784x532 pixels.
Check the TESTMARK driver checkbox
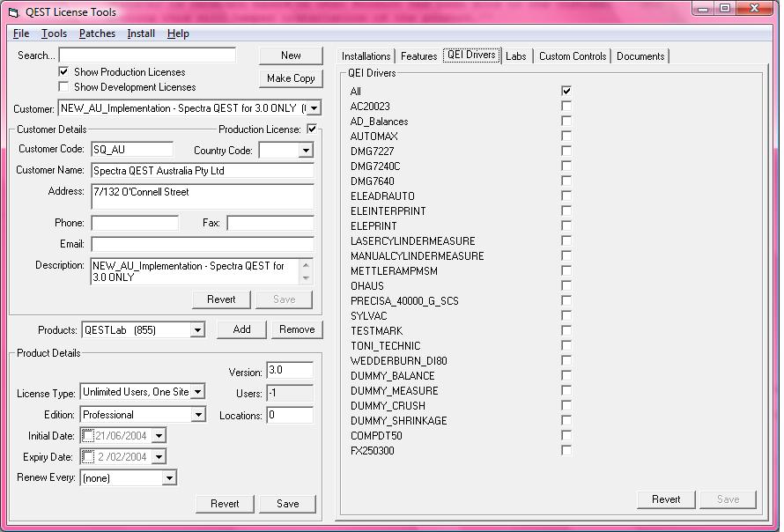point(566,330)
